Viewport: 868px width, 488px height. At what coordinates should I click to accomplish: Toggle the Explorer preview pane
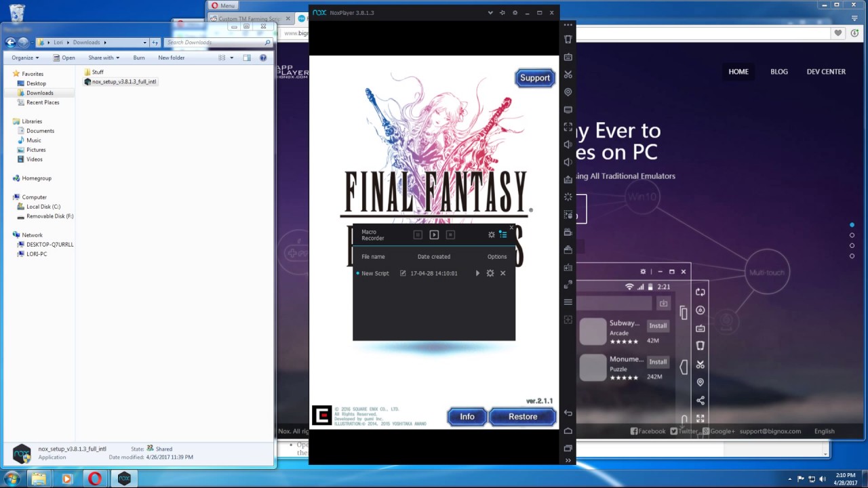[x=247, y=58]
